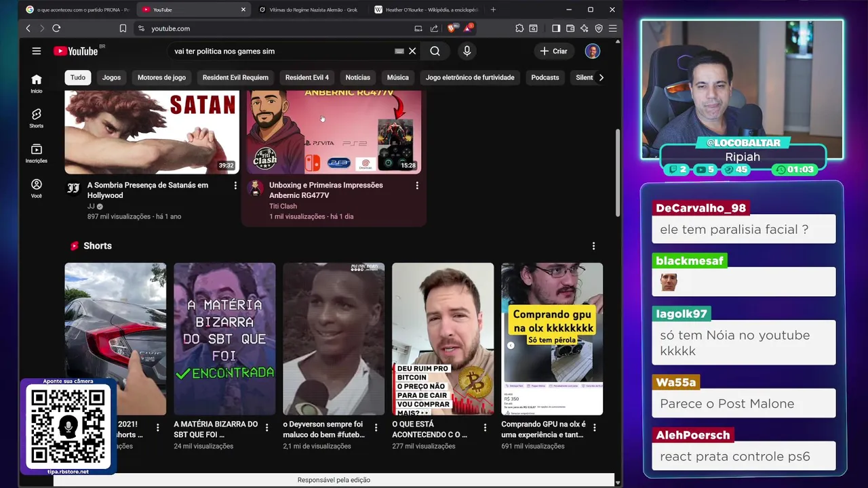The width and height of the screenshot is (868, 488).
Task: Go to YouTube home via logo
Action: 76,51
